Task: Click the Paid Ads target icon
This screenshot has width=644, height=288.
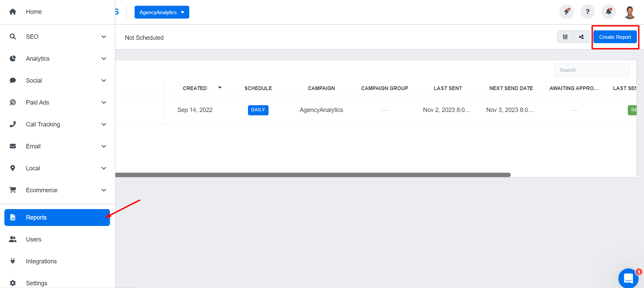Action: [13, 102]
